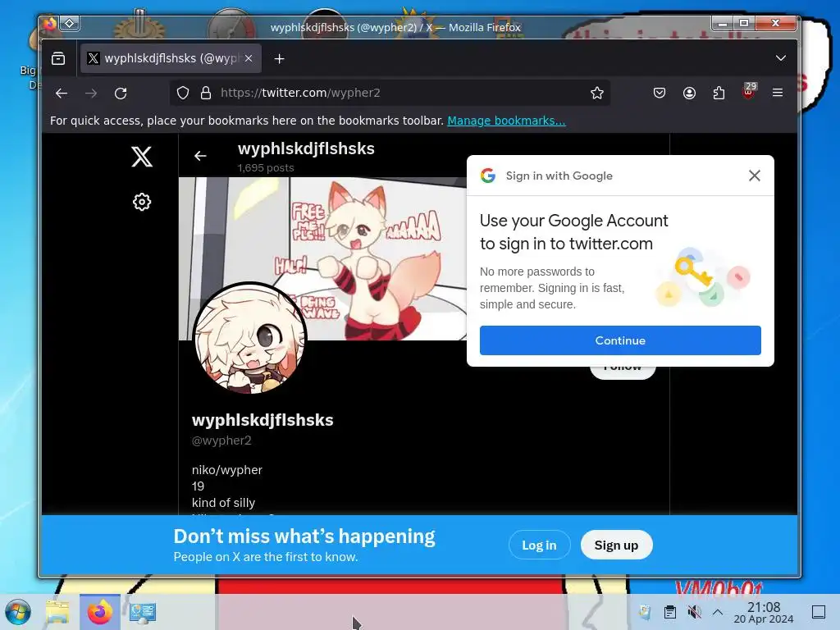Open the Firefox account icon
This screenshot has width=840, height=630.
click(689, 93)
